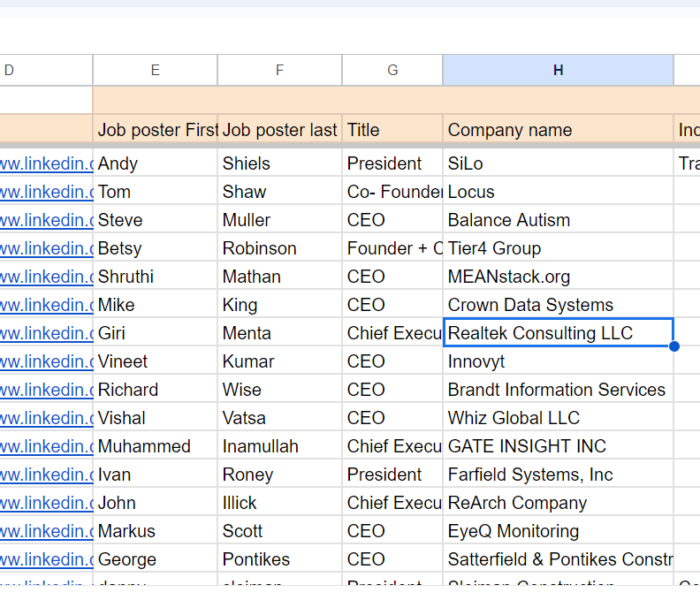This screenshot has height=600, width=700.
Task: Select last name cell 'Muller'
Action: 279,220
